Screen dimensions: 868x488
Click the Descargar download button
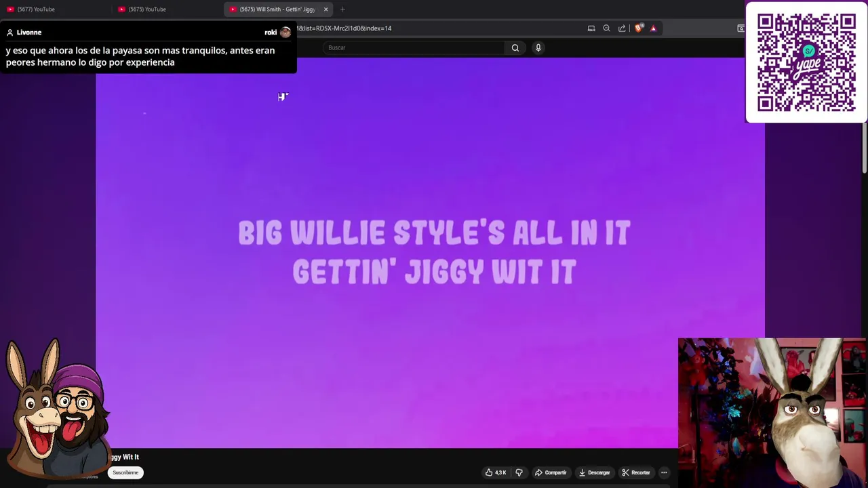[594, 472]
